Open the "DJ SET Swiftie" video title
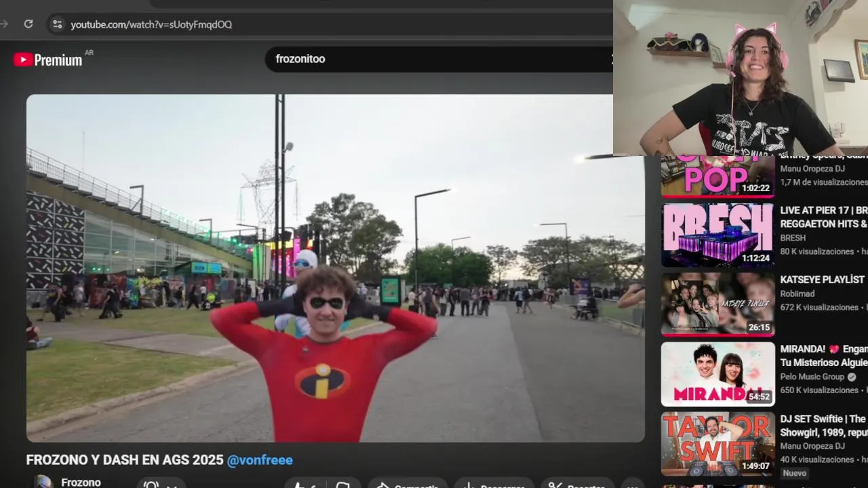The image size is (868, 488). 823,425
